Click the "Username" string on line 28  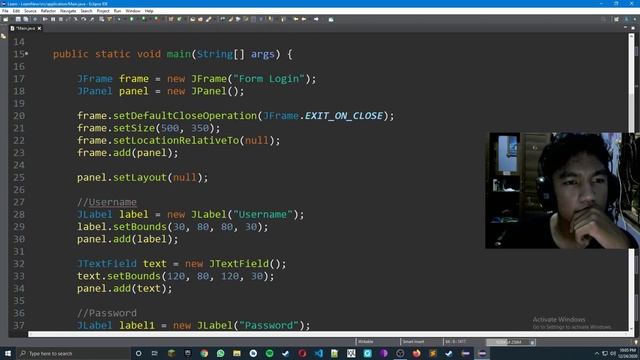[x=263, y=214]
